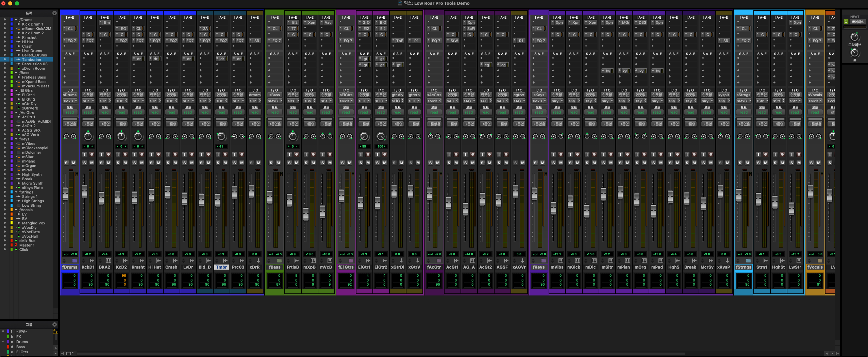Select the fDrums channel name

coord(70,267)
